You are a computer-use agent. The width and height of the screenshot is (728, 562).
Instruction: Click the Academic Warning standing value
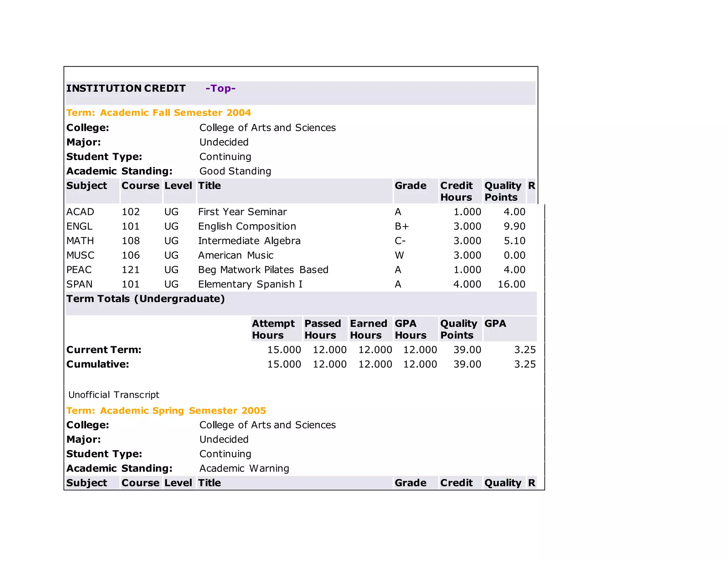[244, 469]
